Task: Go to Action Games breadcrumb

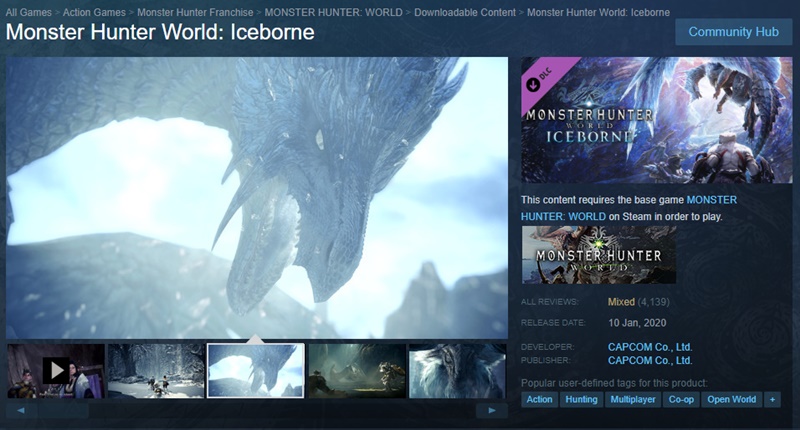Action: (x=94, y=12)
